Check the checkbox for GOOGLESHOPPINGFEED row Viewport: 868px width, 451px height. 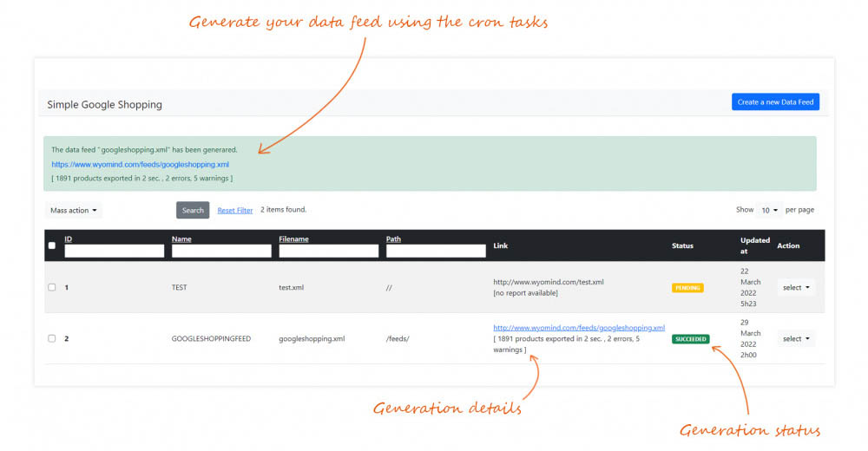[52, 338]
